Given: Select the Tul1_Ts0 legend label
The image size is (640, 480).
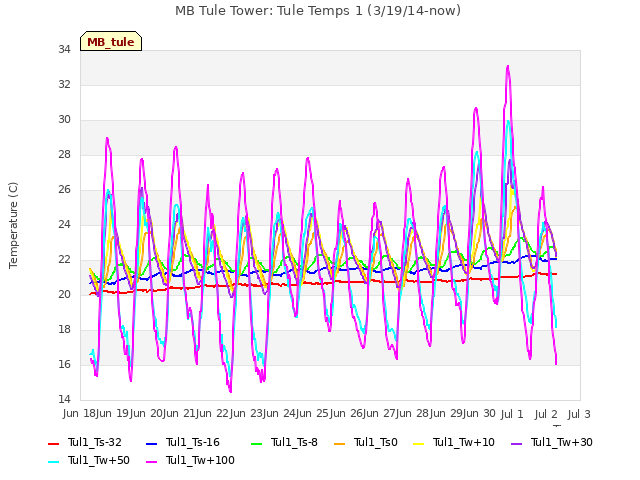Looking at the screenshot, I should pos(376,442).
